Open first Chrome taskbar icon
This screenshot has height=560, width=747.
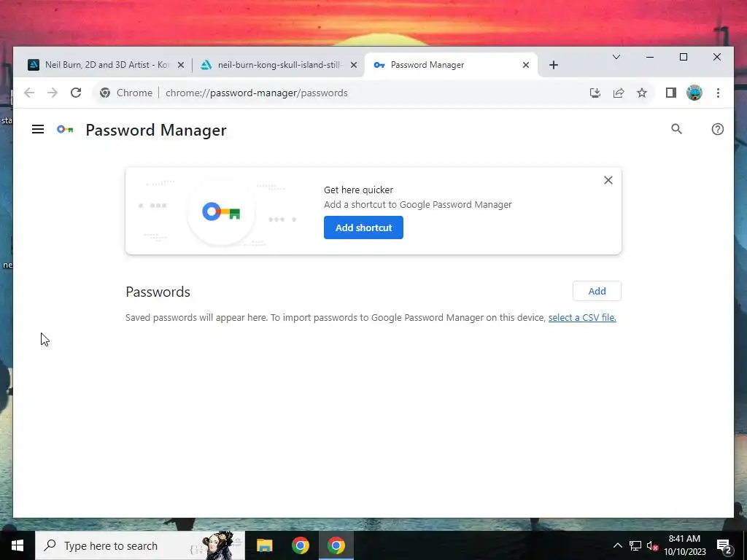300,545
